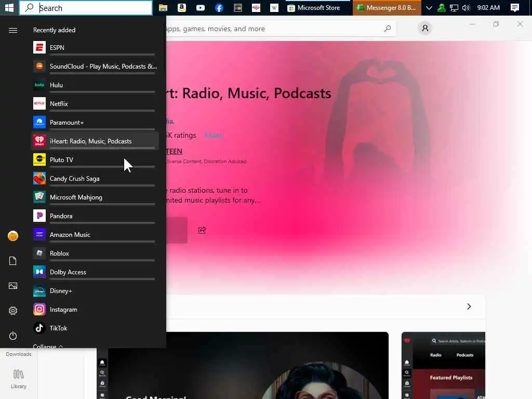Open the Store Library tab
Screen dimensions: 532x399
pyautogui.click(x=19, y=379)
